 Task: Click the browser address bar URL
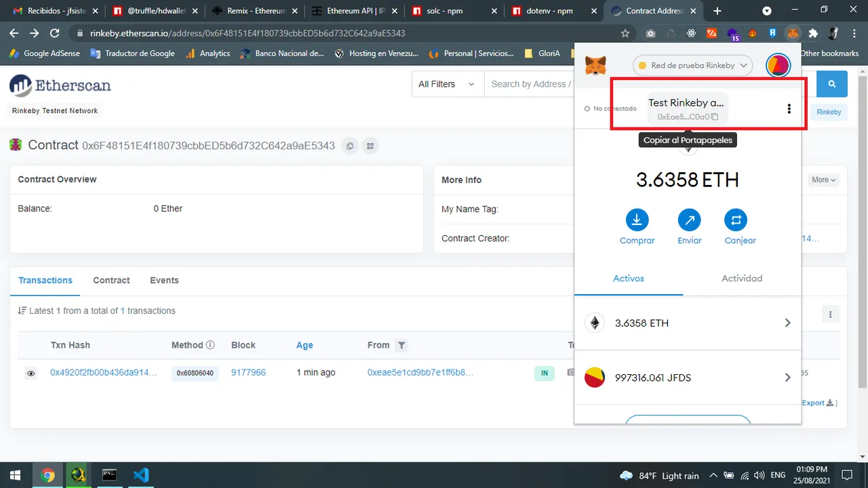pyautogui.click(x=248, y=33)
